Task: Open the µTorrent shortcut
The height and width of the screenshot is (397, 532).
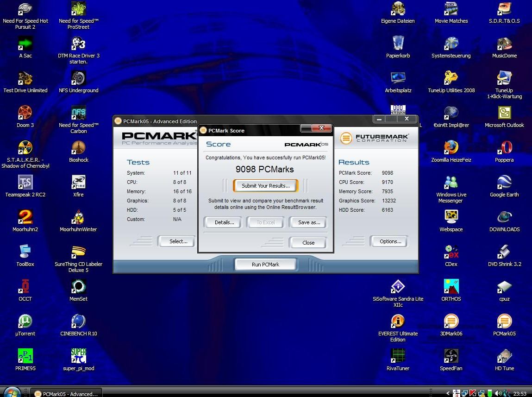Action: point(25,321)
